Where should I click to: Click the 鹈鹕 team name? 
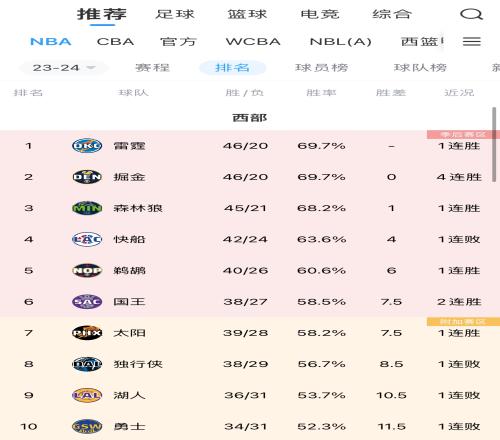(129, 270)
